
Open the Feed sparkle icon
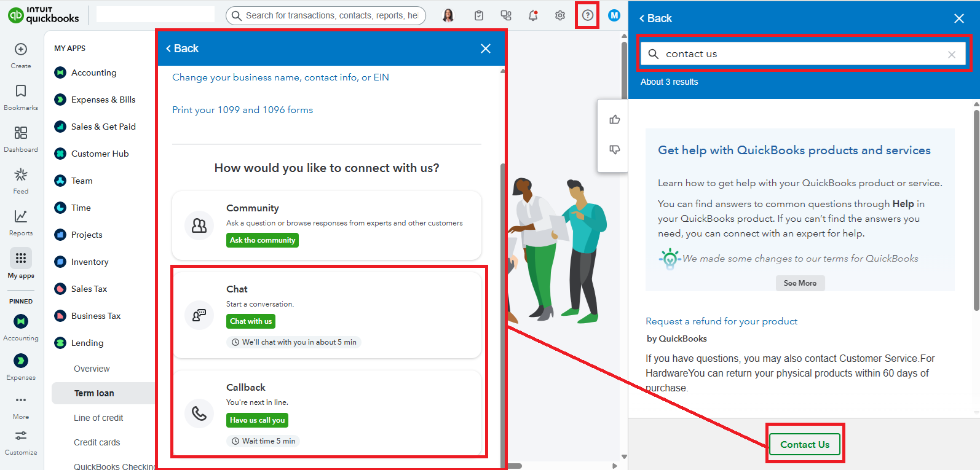21,175
